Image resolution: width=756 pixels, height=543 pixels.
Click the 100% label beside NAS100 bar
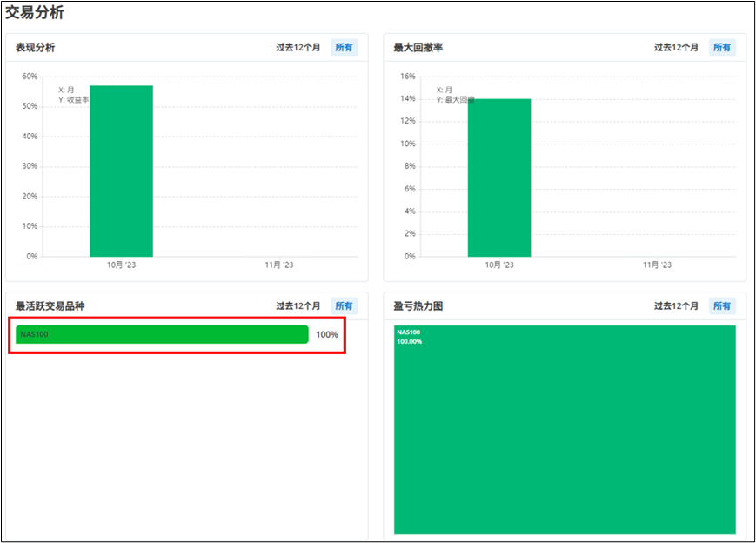[x=327, y=334]
